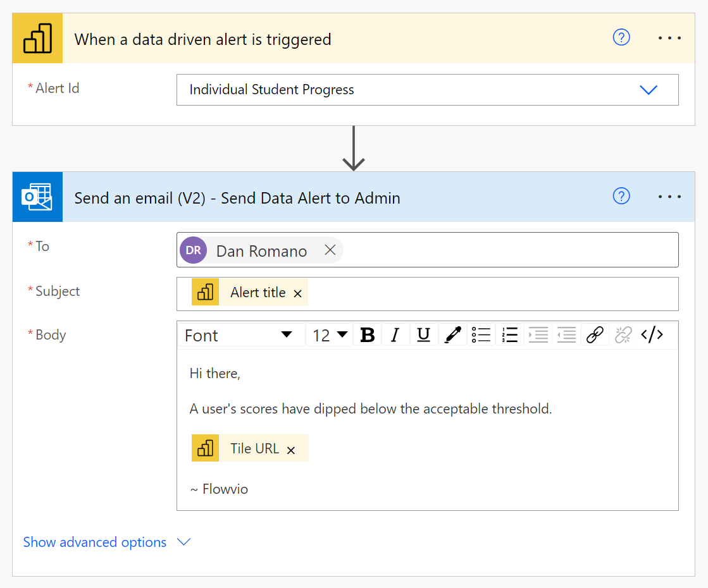
Task: Expand the Alert Id dropdown
Action: (x=649, y=90)
